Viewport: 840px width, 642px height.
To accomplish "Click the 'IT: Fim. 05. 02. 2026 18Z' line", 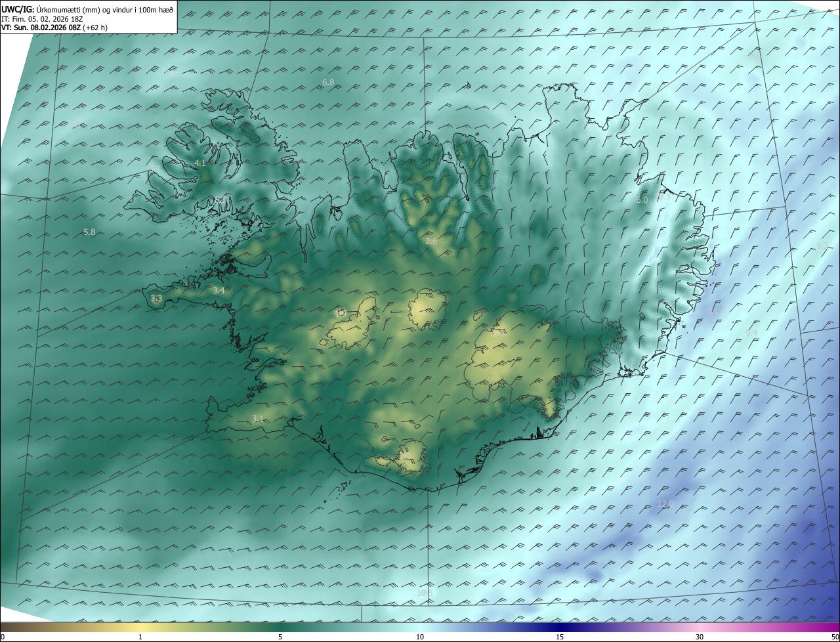I will [x=42, y=18].
